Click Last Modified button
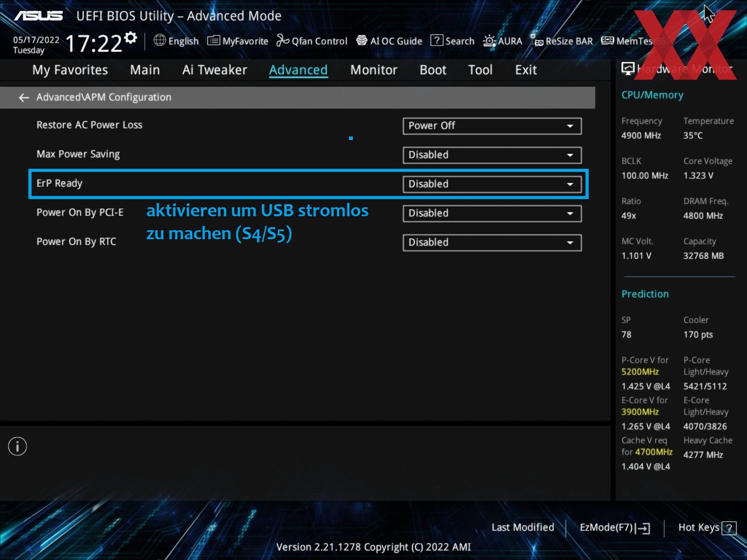747x560 pixels. coord(523,528)
